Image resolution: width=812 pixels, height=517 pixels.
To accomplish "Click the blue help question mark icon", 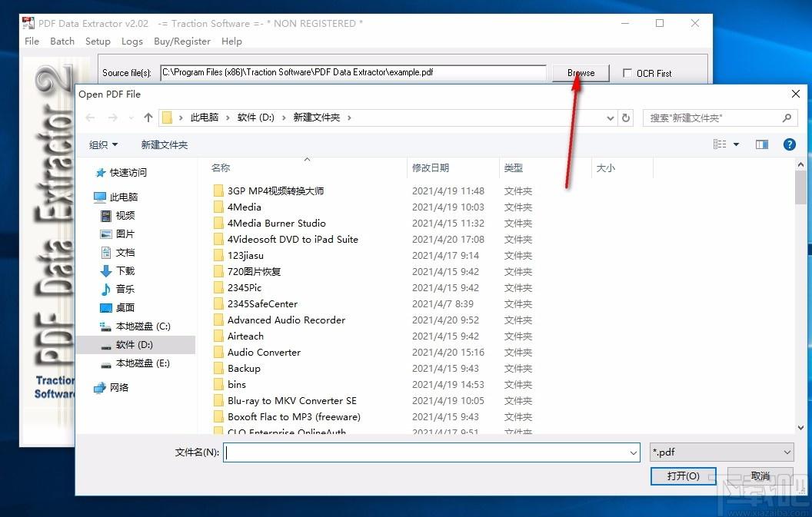I will (x=789, y=144).
